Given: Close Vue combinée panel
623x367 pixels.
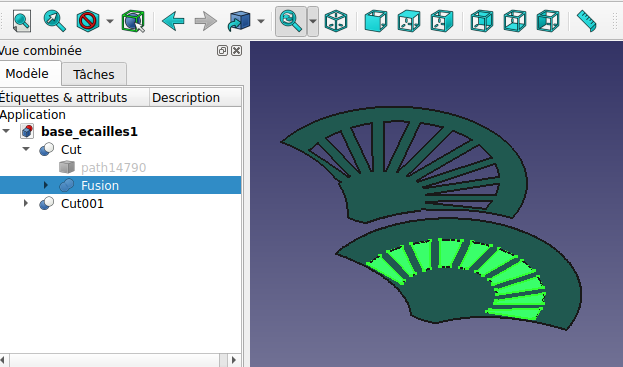Looking at the screenshot, I should [x=236, y=50].
